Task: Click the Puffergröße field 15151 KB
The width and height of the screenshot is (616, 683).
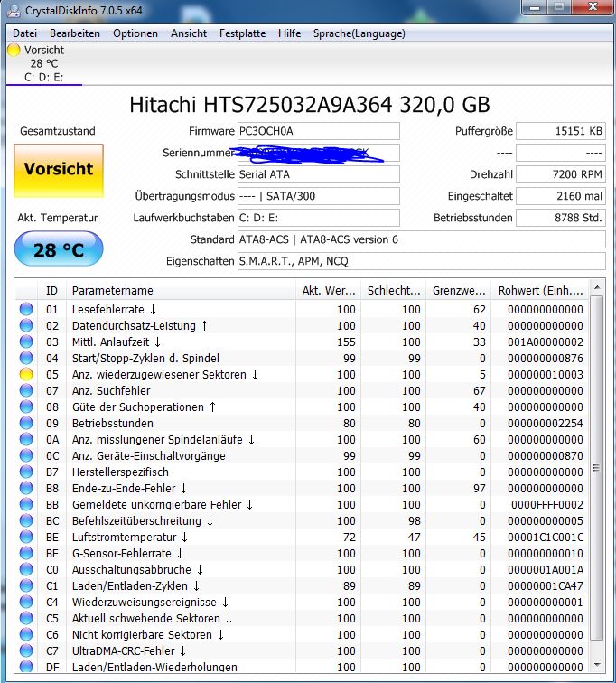Action: click(561, 131)
